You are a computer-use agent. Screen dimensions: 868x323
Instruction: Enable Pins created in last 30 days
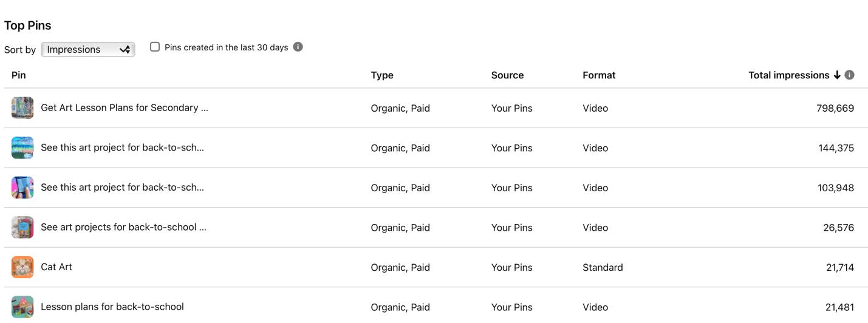155,47
